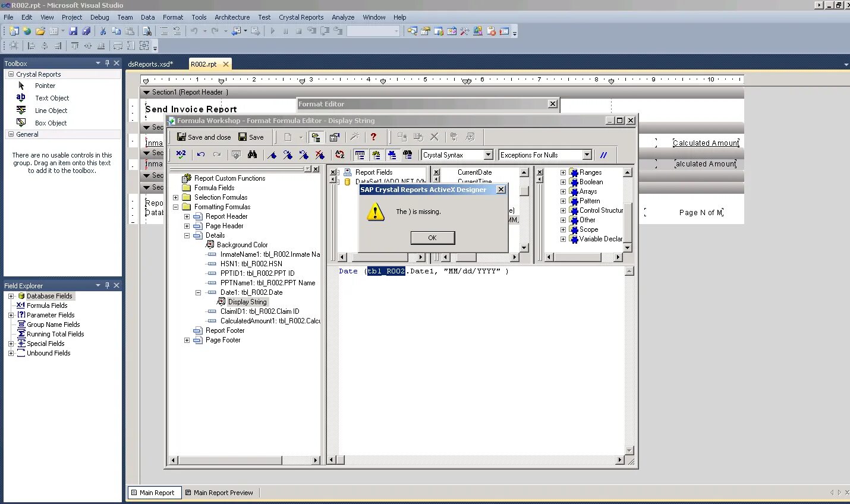Click the Open File folder icon

pos(40,31)
